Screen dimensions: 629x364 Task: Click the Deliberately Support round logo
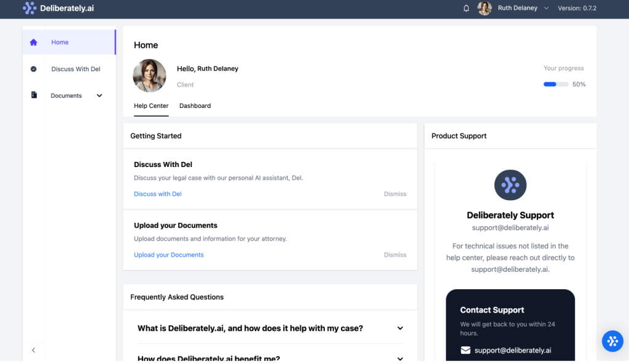[x=510, y=185]
